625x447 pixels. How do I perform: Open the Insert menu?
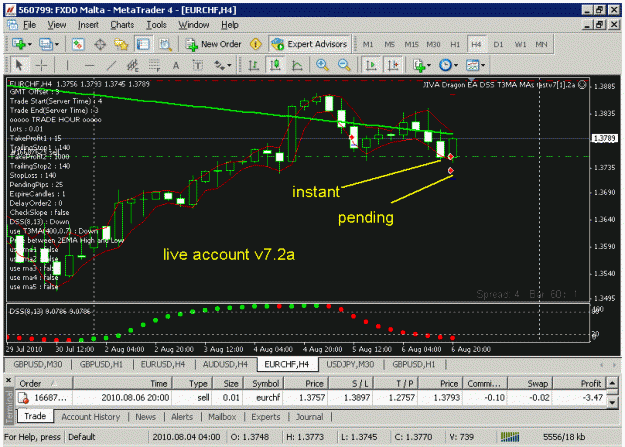[x=88, y=25]
